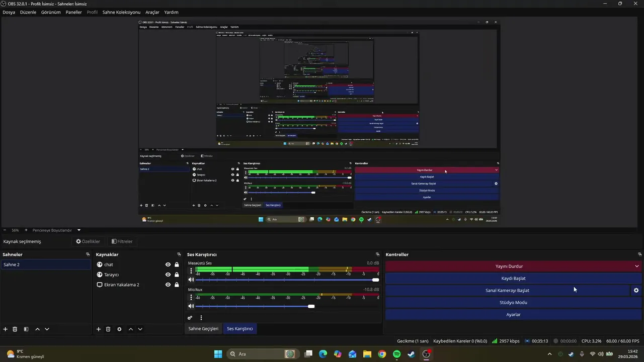
Task: Open scene filters icon in Sahneler panel
Action: click(x=26, y=329)
